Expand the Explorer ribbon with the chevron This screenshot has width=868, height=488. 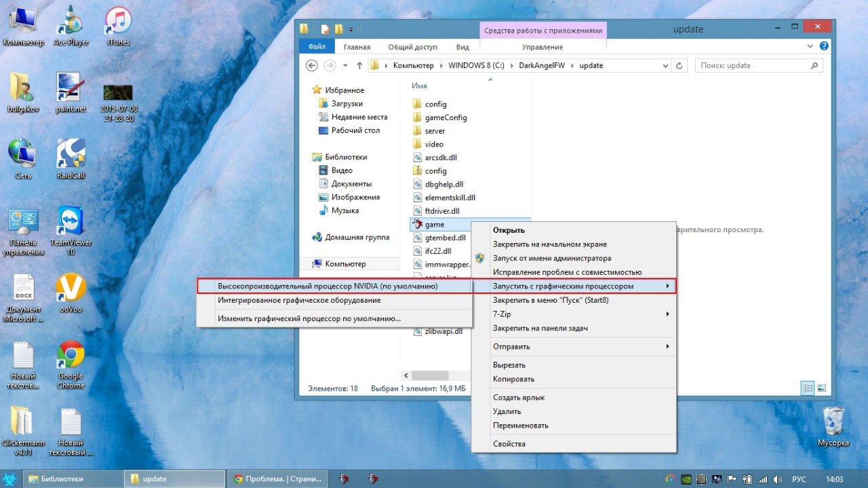(810, 46)
